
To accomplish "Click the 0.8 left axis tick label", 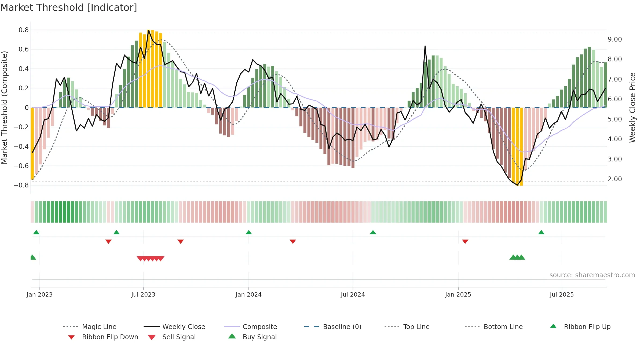I will [24, 30].
